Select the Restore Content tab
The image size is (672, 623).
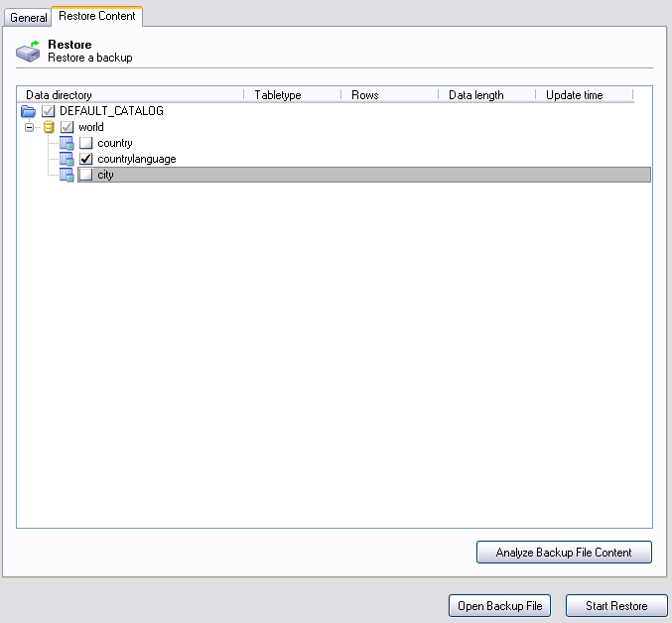(97, 16)
